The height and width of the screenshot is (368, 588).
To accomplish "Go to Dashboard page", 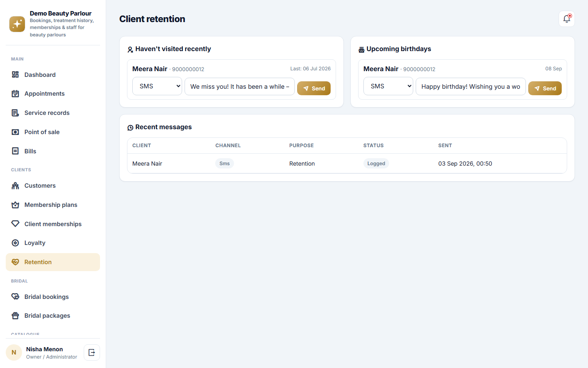I will pyautogui.click(x=53, y=74).
